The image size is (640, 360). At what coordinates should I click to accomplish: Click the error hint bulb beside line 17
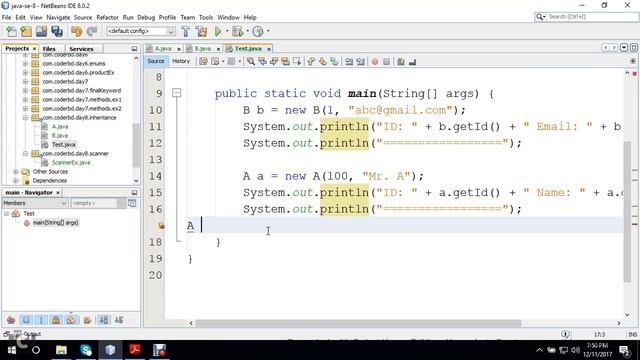(x=161, y=225)
